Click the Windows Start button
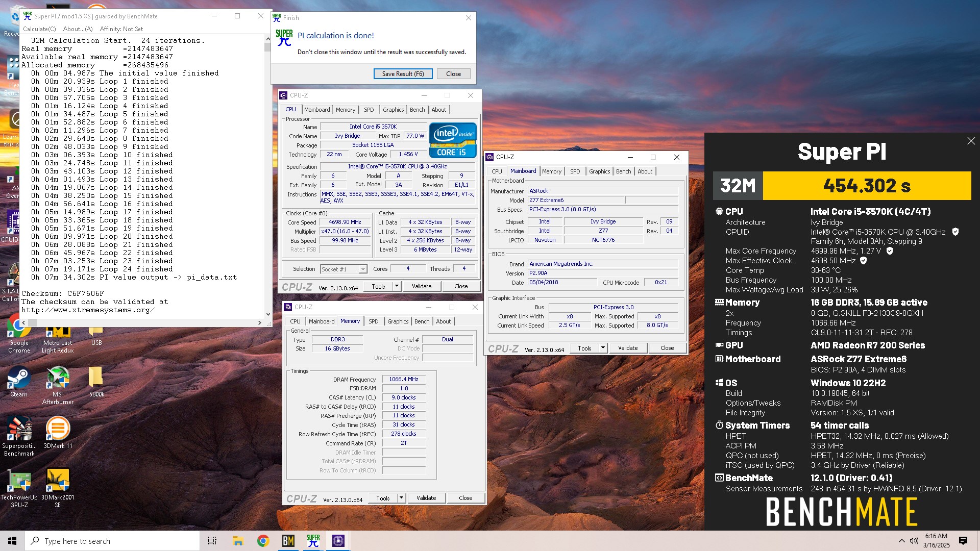Viewport: 980px width, 551px height. tap(12, 541)
